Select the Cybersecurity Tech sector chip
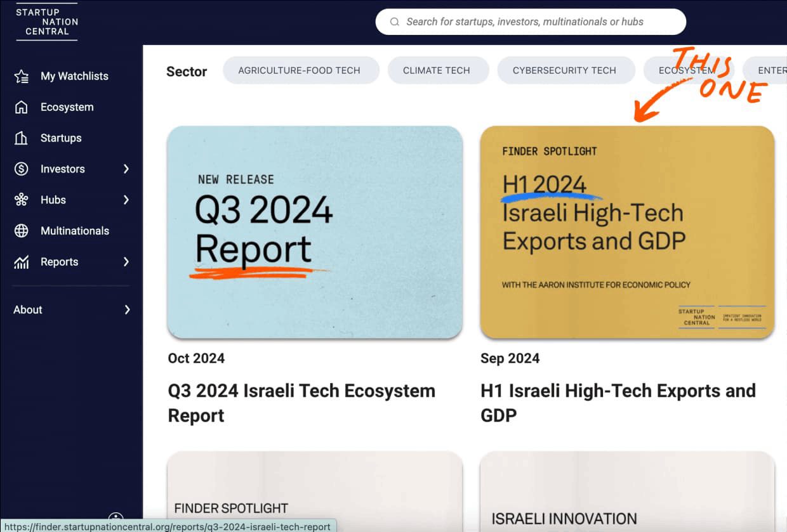Viewport: 787px width, 532px height. pos(564,70)
